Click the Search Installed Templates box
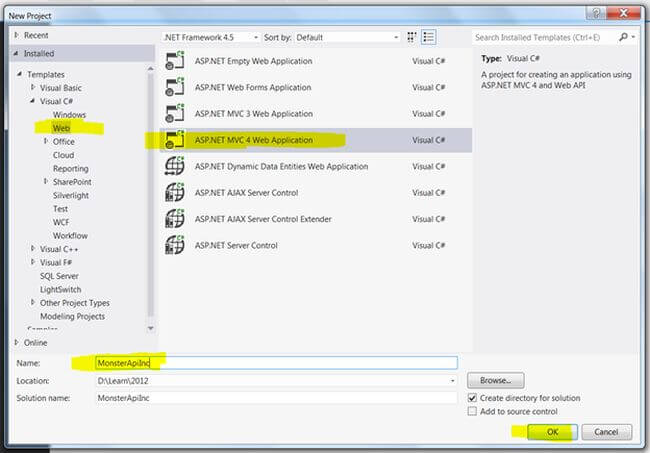 click(x=545, y=37)
